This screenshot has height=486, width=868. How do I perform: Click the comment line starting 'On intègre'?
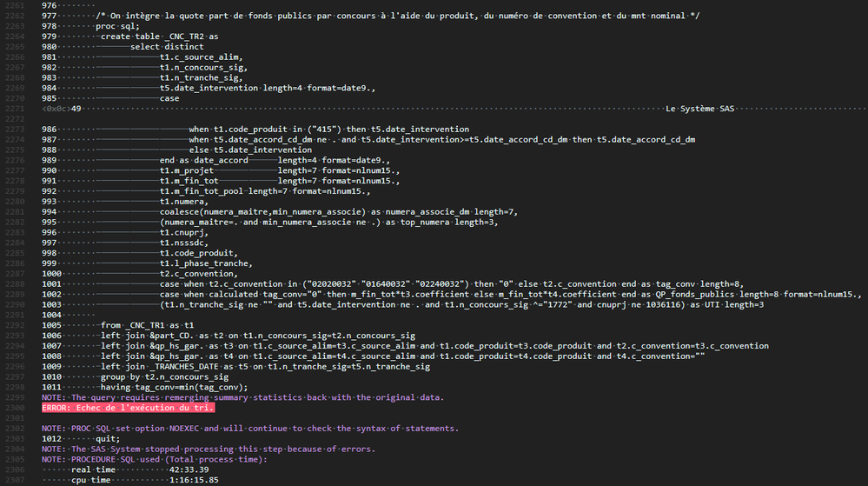point(348,16)
